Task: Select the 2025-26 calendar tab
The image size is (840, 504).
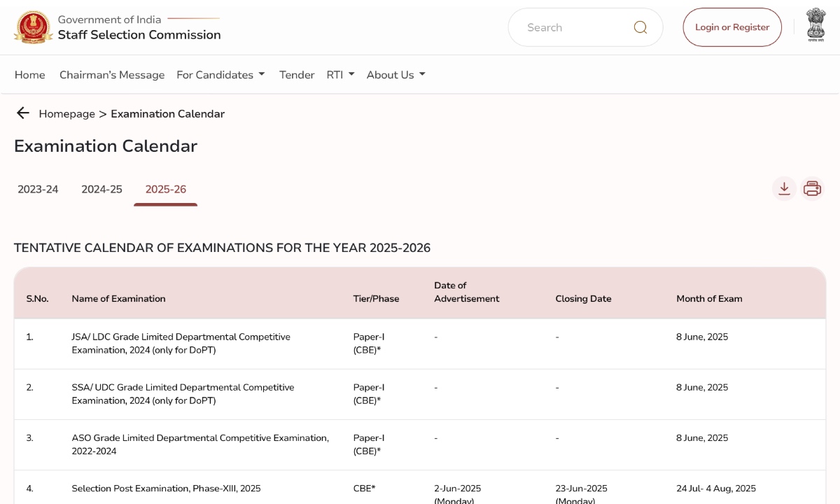Action: coord(165,189)
